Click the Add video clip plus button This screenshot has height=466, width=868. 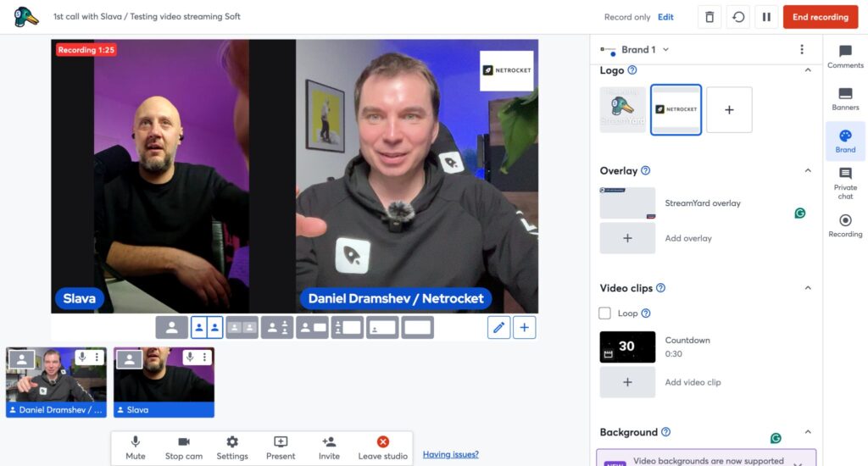click(627, 382)
